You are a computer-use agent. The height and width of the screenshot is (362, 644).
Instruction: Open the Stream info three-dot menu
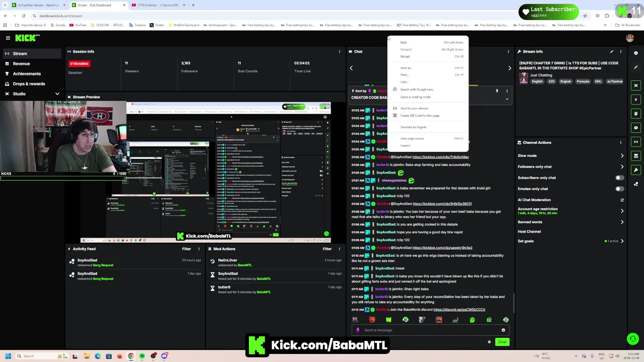coord(620,51)
